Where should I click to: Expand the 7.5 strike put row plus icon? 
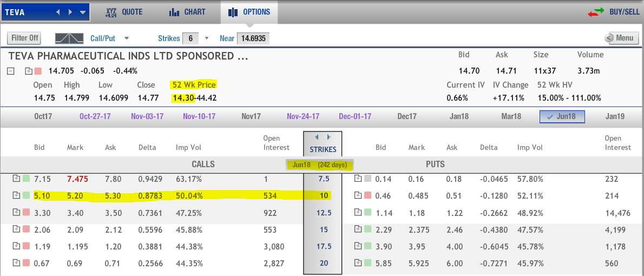click(x=358, y=178)
